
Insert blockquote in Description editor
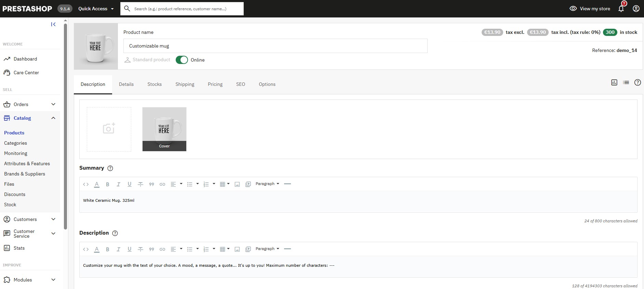coord(151,249)
